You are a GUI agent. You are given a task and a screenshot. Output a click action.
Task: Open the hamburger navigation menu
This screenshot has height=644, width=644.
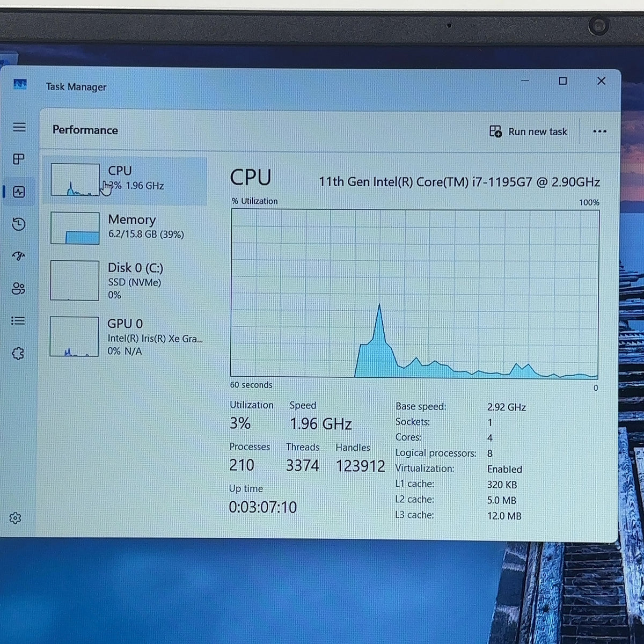19,127
